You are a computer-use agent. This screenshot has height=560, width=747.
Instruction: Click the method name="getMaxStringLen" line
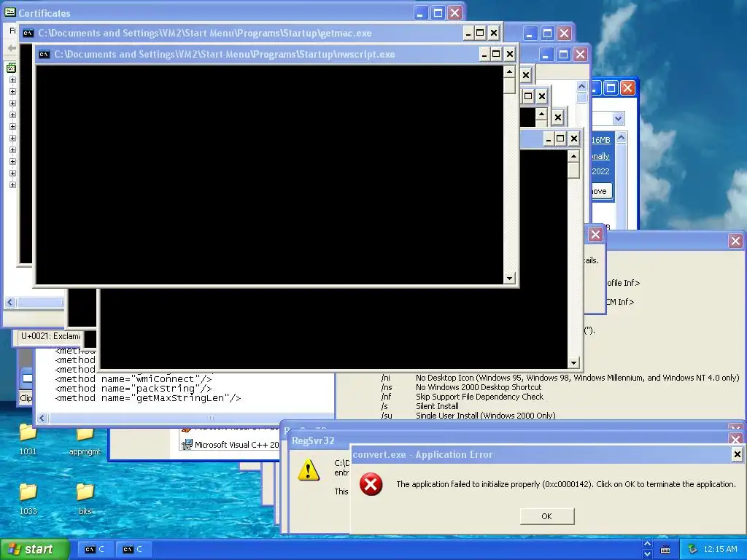coord(148,398)
